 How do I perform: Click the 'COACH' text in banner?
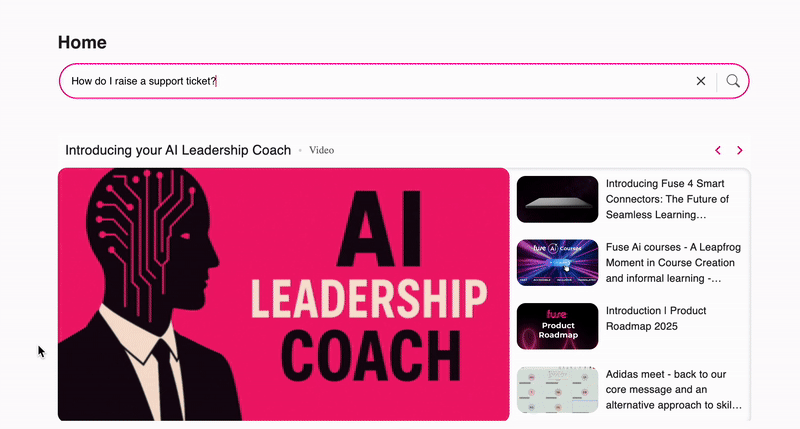tap(371, 356)
